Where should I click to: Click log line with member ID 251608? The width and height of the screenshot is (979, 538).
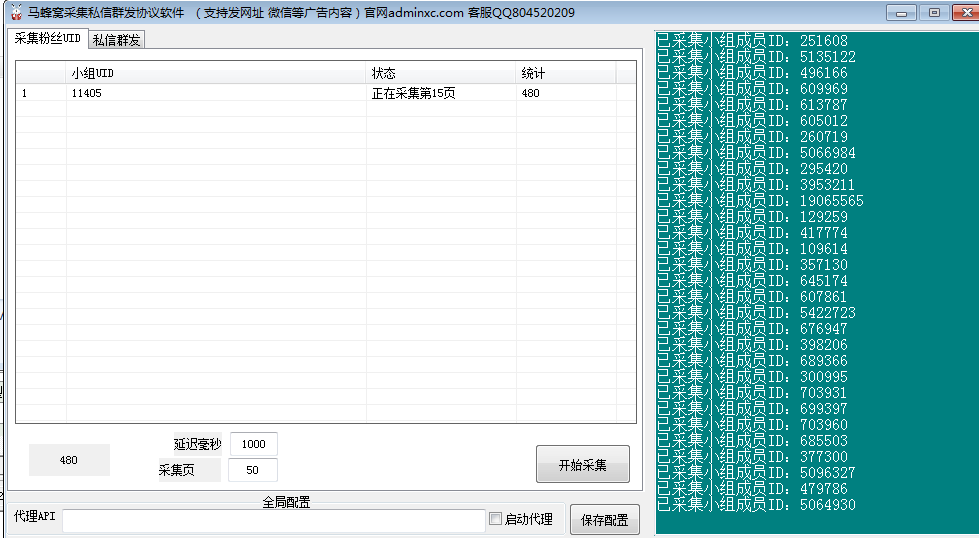(x=752, y=41)
